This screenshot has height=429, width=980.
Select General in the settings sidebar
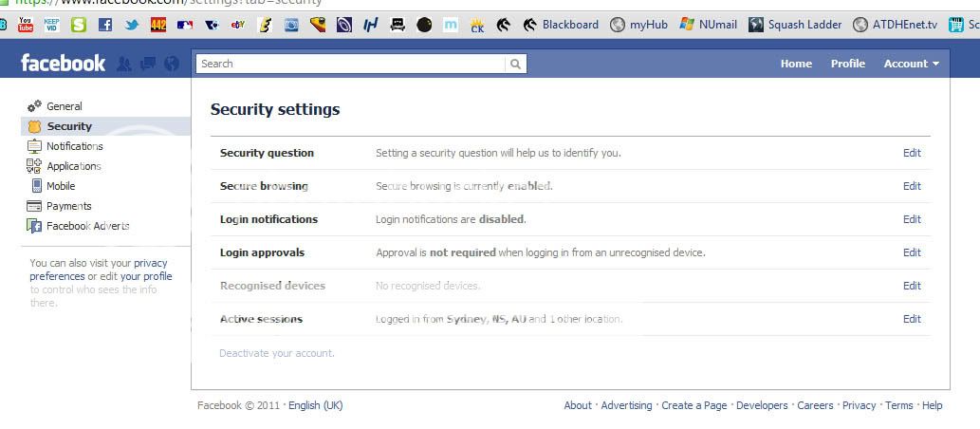click(64, 106)
